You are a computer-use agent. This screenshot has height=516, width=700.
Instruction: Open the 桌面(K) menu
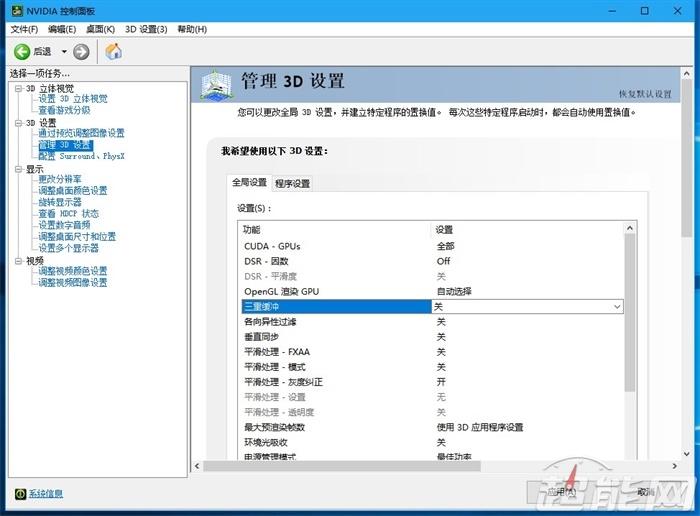click(x=100, y=29)
